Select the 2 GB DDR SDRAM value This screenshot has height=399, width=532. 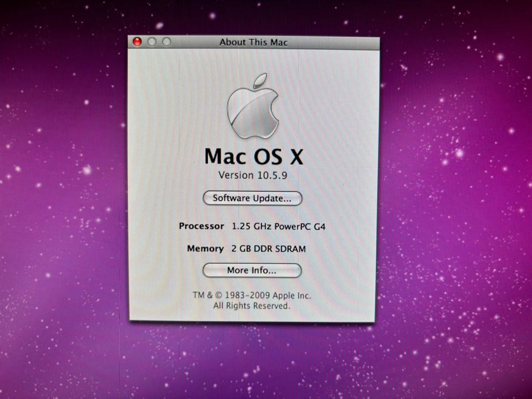(x=269, y=249)
